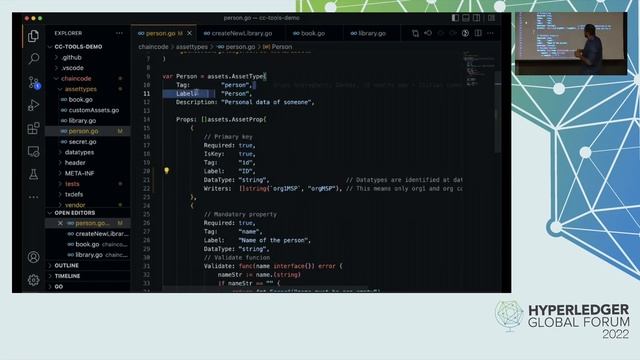Open the Accounts icon
The height and width of the screenshot is (360, 640).
(x=33, y=257)
